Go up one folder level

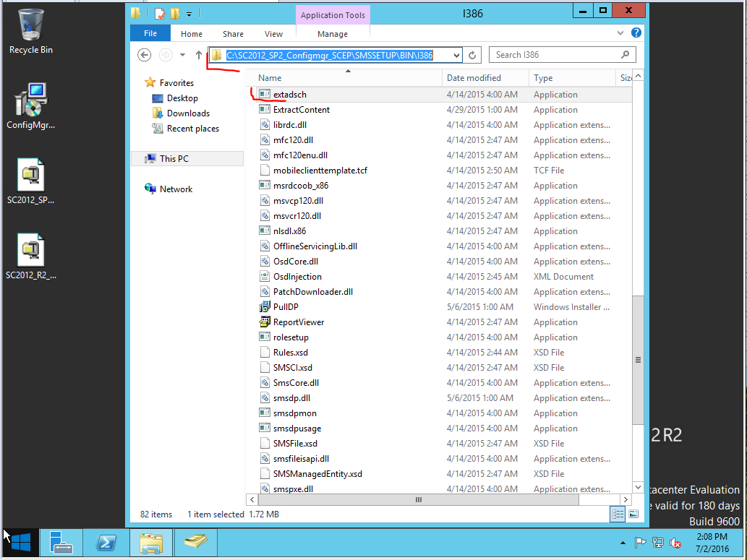[x=199, y=55]
